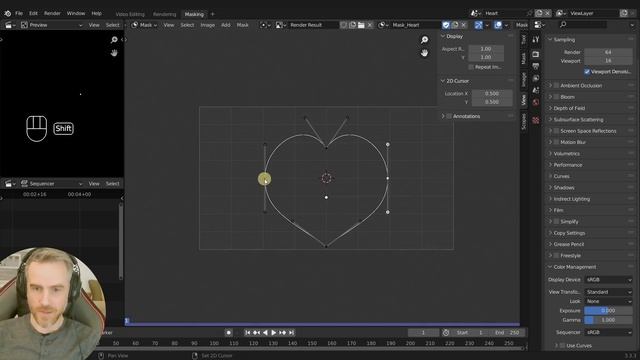This screenshot has height=360, width=640.
Task: Click the pan hand in mask editor
Action: tap(424, 53)
